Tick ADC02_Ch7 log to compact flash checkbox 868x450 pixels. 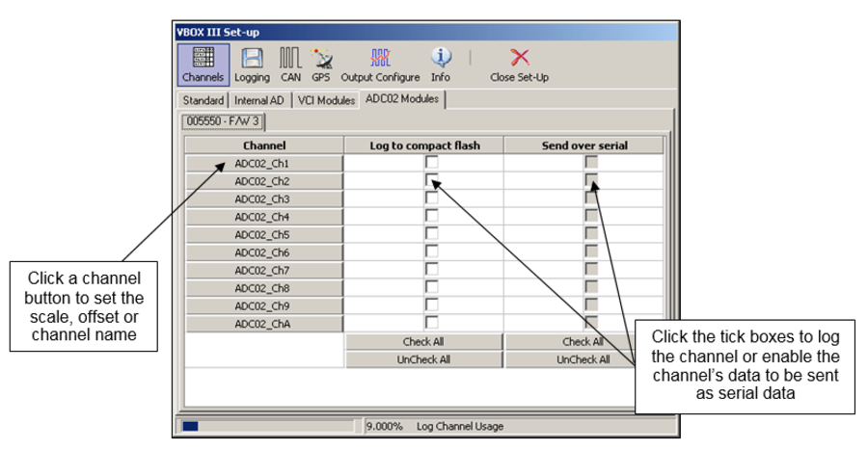click(x=432, y=269)
